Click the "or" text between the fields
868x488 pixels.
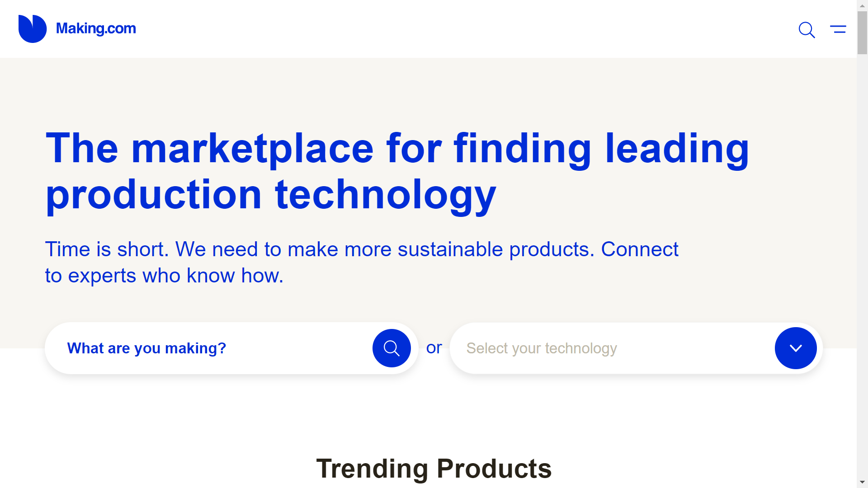[x=434, y=347]
